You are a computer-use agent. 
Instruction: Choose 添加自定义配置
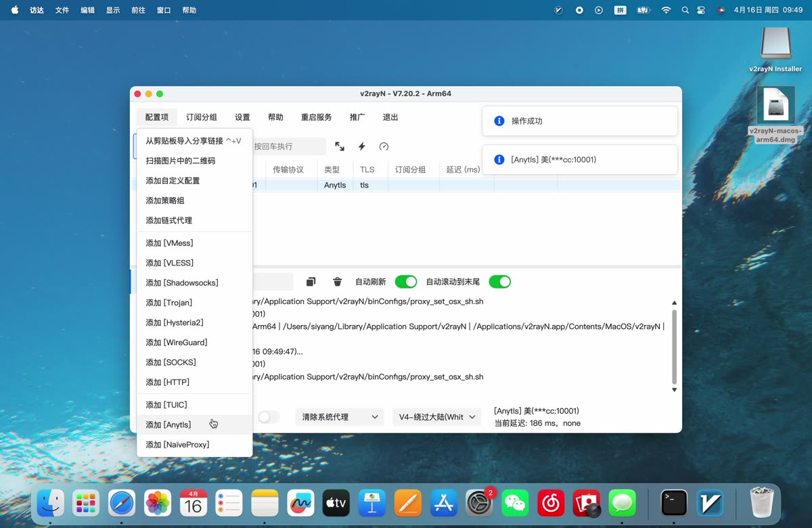pos(194,181)
